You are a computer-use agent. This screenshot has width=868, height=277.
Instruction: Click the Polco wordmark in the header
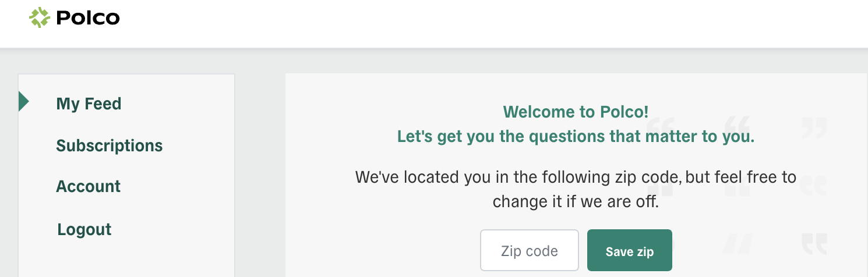coord(88,19)
